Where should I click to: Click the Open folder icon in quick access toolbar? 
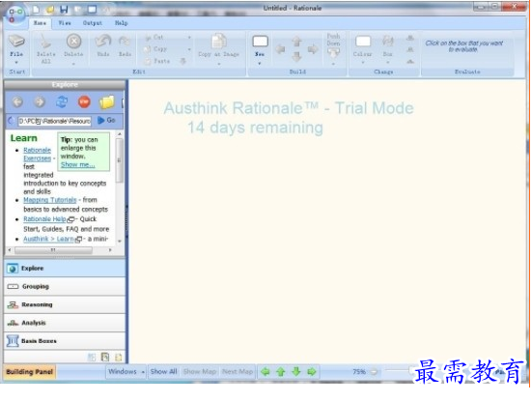[50, 10]
